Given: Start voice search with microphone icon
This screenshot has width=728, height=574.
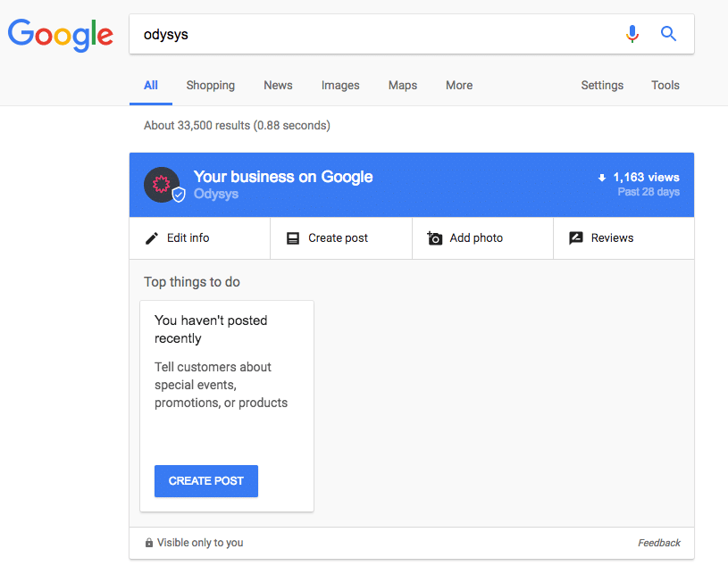Looking at the screenshot, I should coord(632,34).
